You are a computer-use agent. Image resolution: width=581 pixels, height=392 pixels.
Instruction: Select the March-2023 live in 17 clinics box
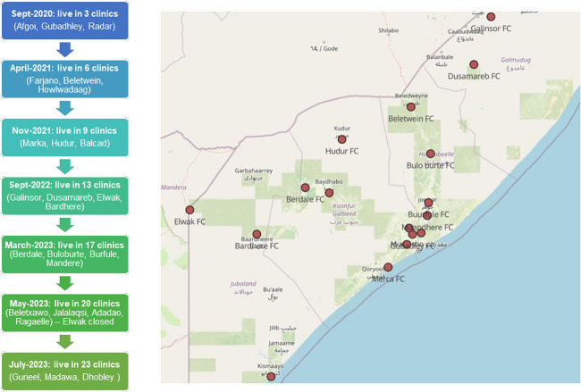[65, 254]
